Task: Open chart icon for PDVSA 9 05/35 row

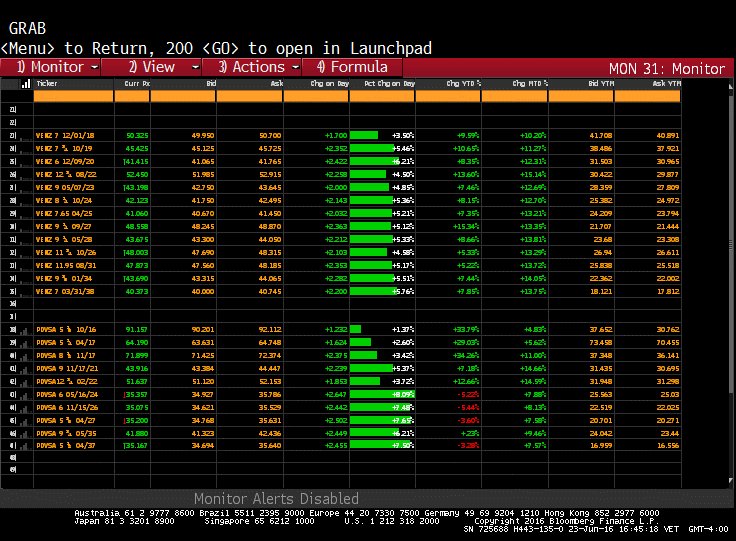Action: (x=23, y=434)
